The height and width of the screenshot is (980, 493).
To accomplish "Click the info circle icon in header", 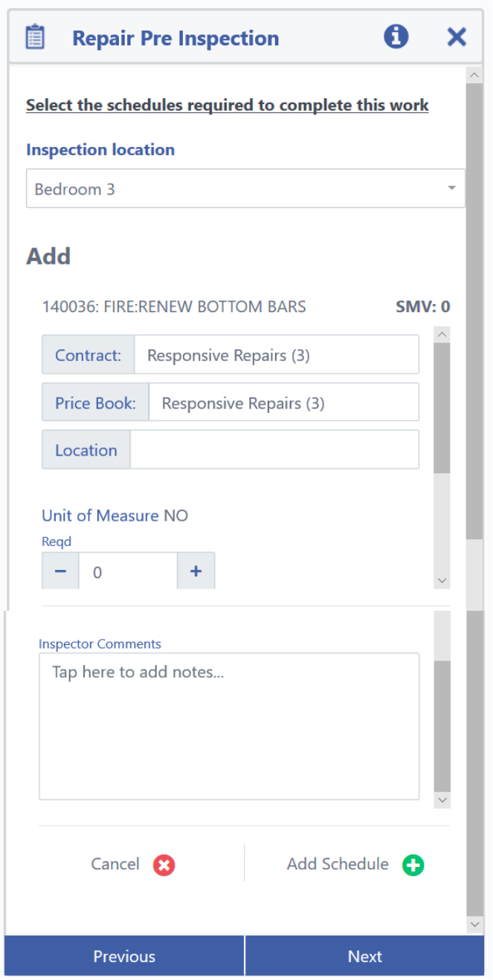I will tap(396, 36).
